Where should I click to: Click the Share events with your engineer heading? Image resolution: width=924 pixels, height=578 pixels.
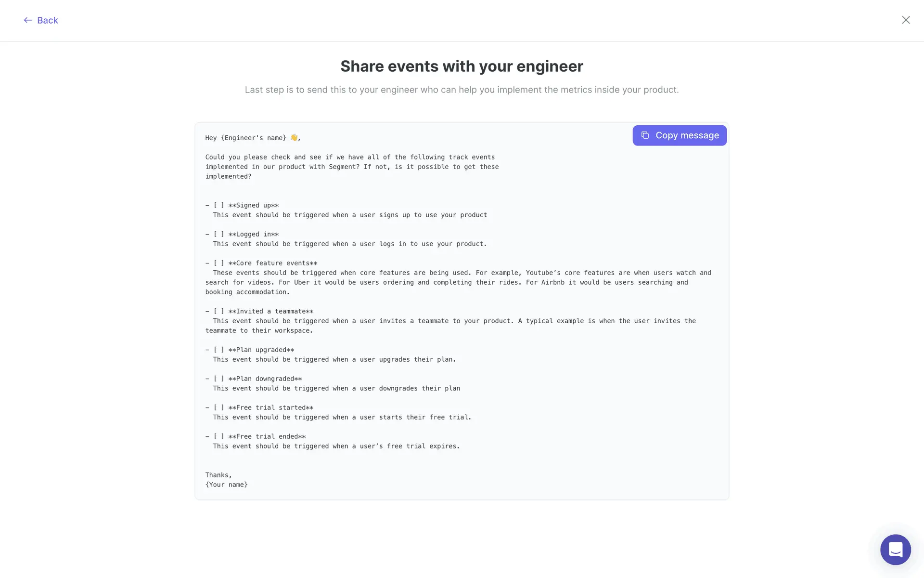pos(462,66)
